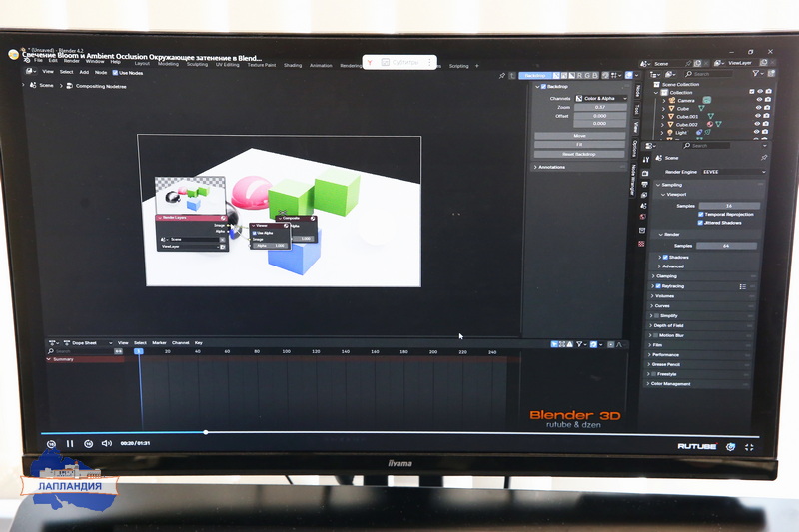The height and width of the screenshot is (532, 799).
Task: Click the video progress bar handle
Action: (x=206, y=433)
